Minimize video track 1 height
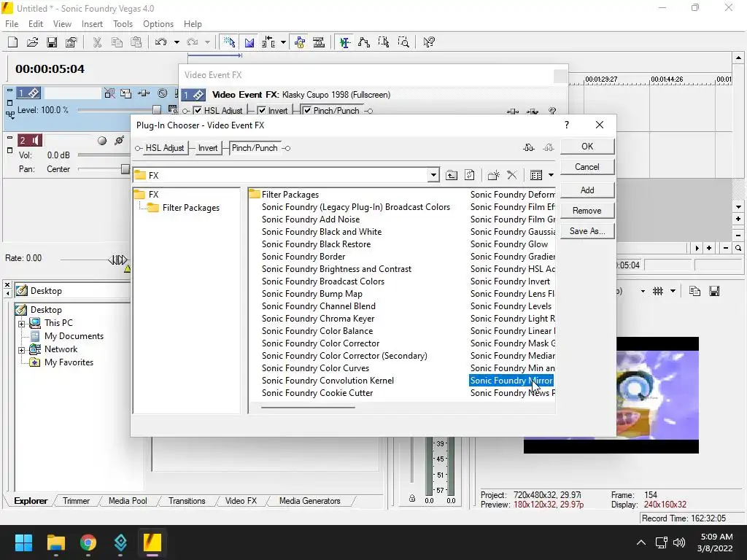 point(9,89)
